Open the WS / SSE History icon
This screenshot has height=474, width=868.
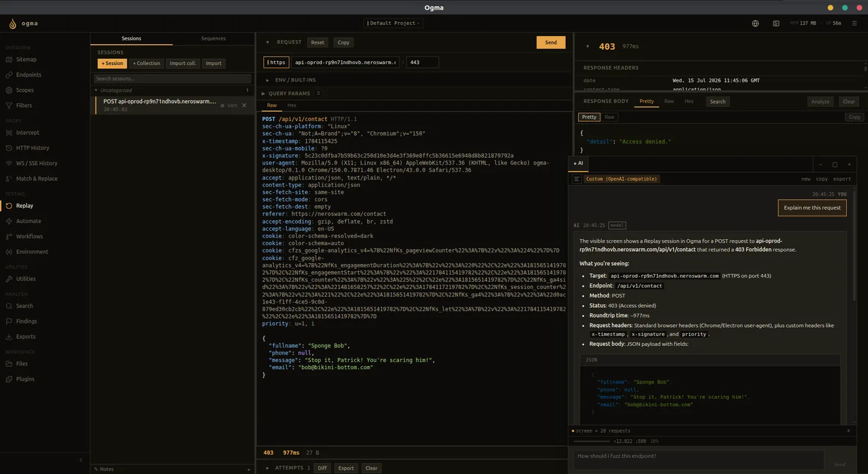(9, 163)
